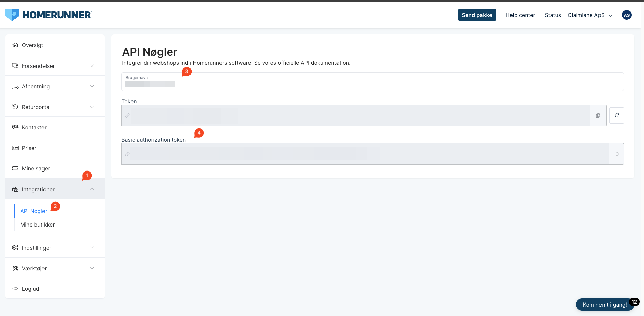Click the Send pakke button
The height and width of the screenshot is (316, 644).
[477, 15]
